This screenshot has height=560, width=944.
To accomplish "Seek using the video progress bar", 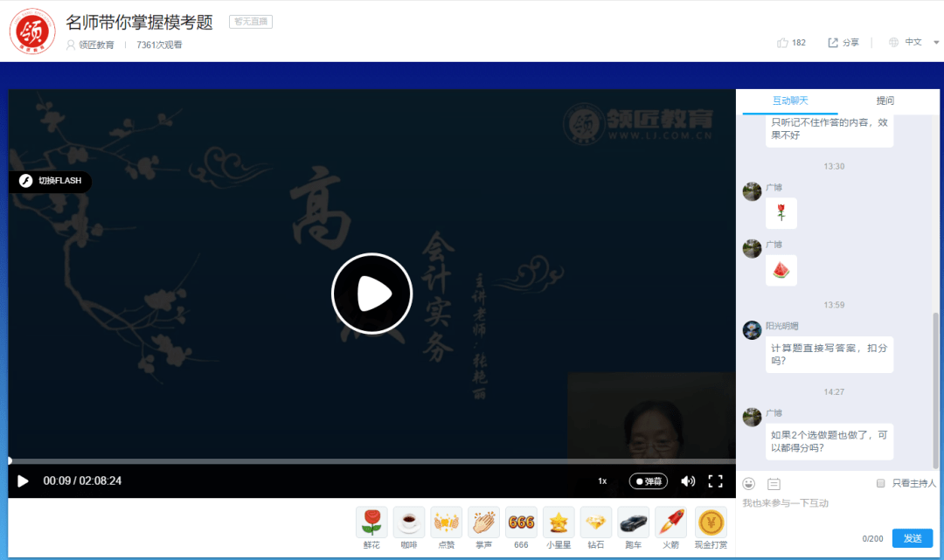I will point(372,461).
